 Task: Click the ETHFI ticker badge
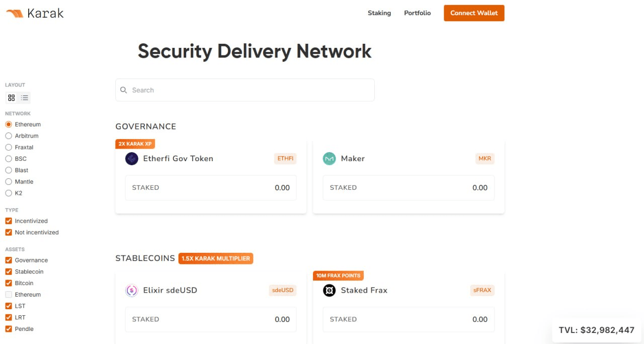pos(285,159)
